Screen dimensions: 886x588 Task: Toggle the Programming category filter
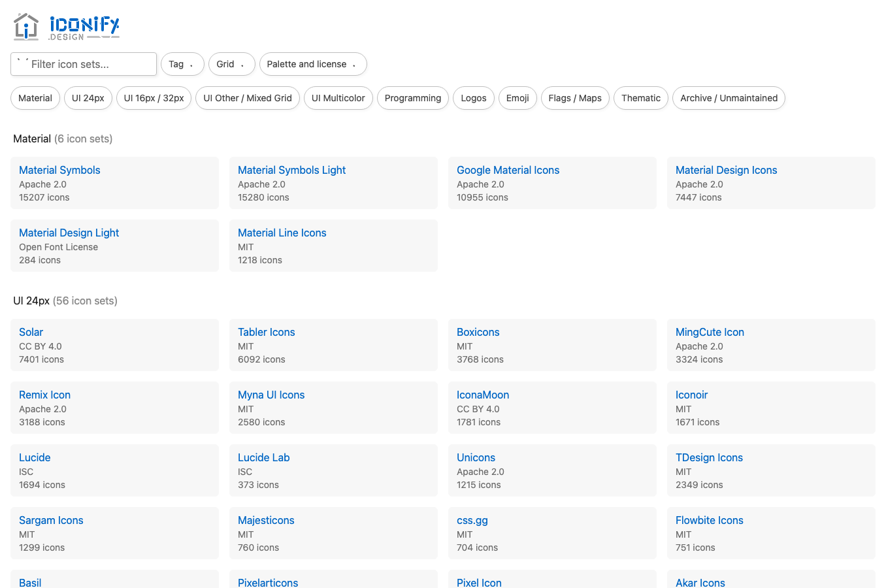coord(412,97)
